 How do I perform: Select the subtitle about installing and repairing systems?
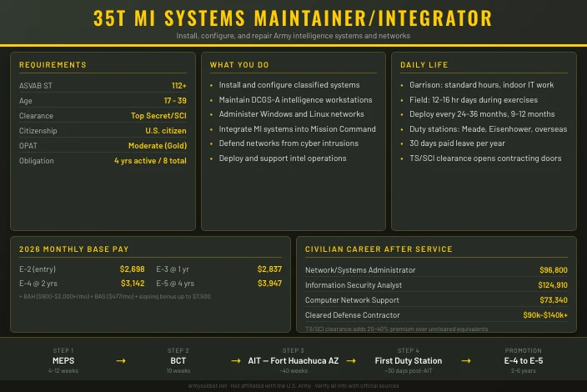(293, 36)
